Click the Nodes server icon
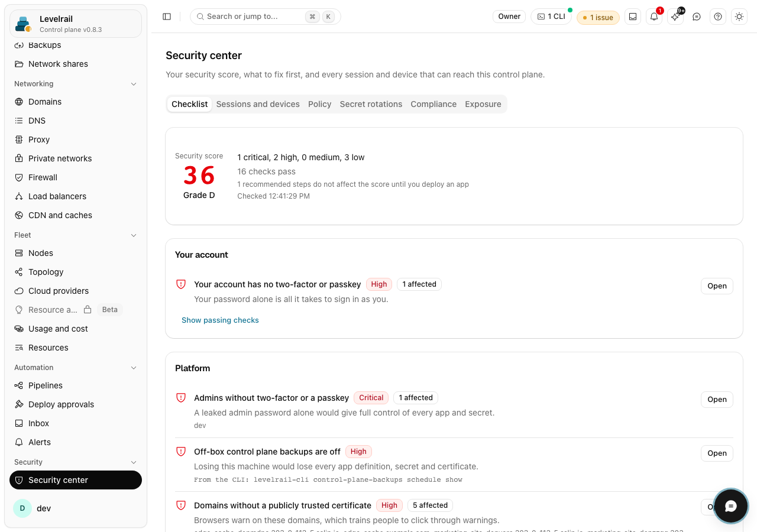Image resolution: width=757 pixels, height=532 pixels. coord(19,253)
